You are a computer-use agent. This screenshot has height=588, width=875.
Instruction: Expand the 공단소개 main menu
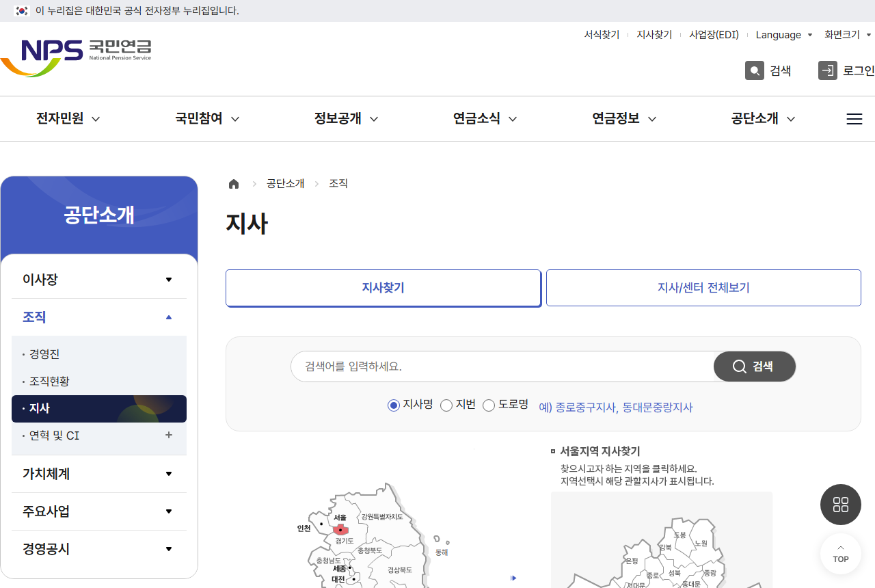point(763,119)
